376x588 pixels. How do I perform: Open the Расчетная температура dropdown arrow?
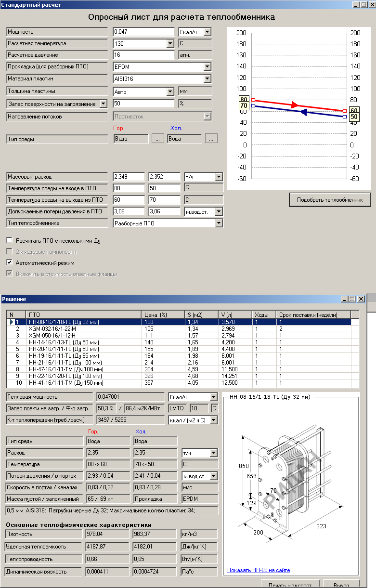[x=169, y=43]
